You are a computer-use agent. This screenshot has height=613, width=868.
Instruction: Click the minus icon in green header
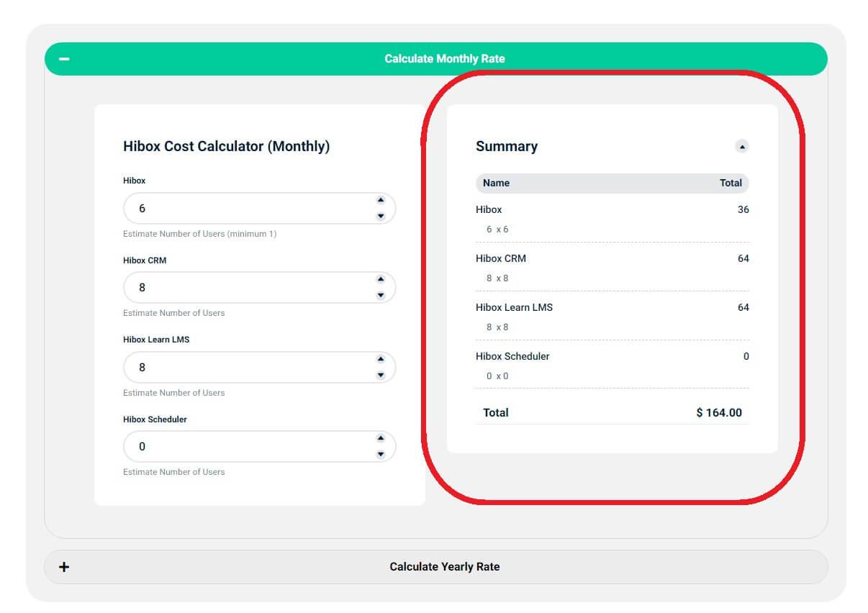[x=64, y=59]
